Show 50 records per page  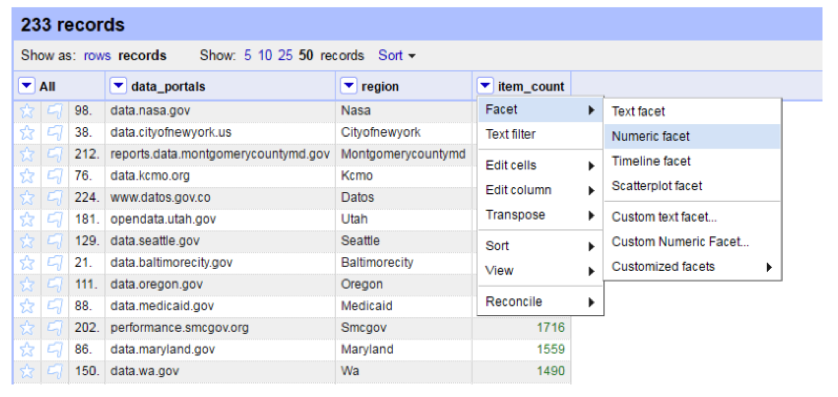pos(306,56)
